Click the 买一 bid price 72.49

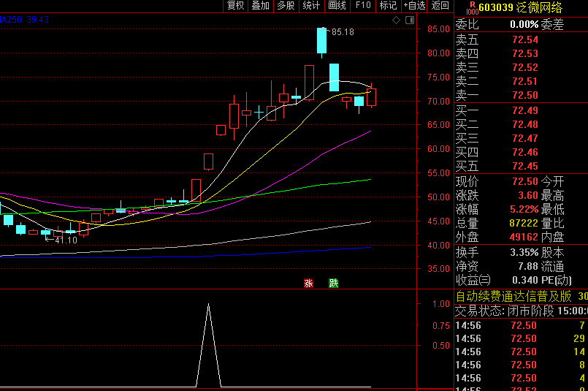point(524,110)
